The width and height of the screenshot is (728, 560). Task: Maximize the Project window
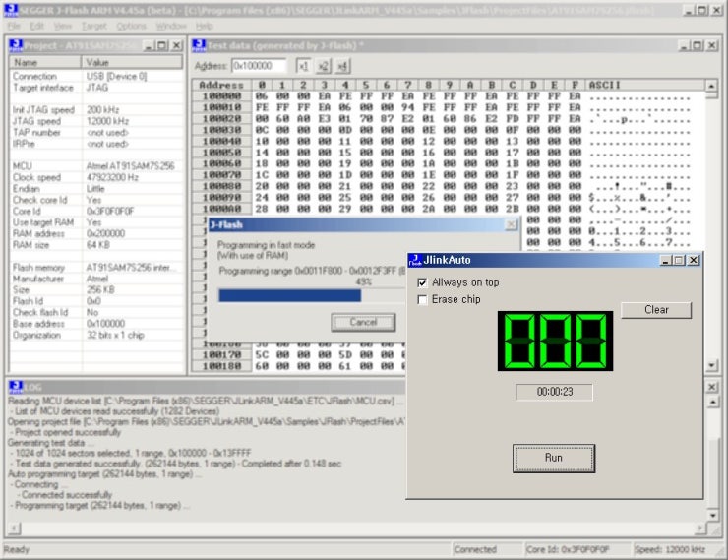point(161,45)
